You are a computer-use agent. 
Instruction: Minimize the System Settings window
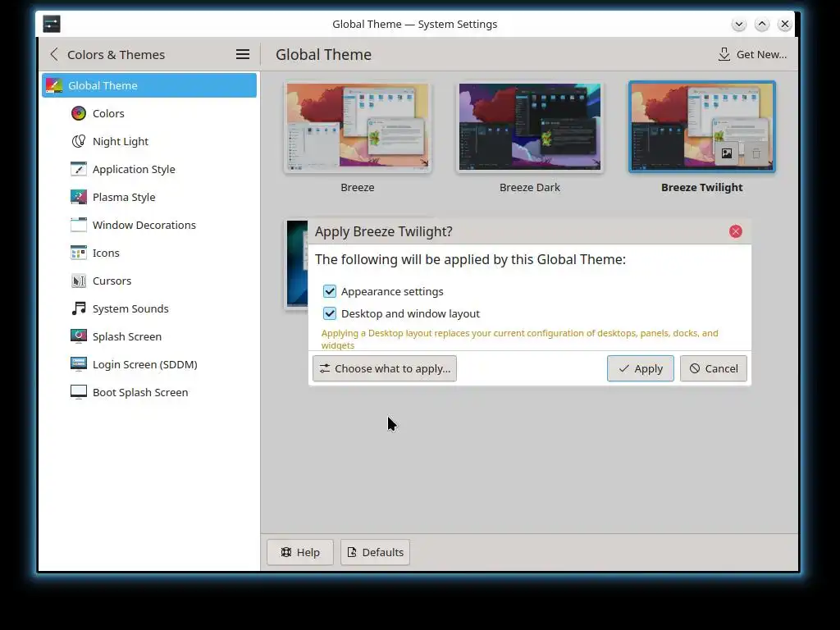[x=739, y=24]
